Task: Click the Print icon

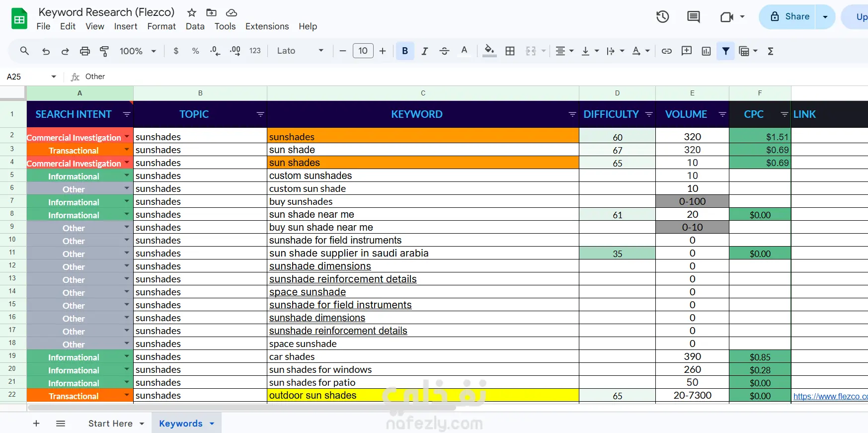Action: click(85, 51)
